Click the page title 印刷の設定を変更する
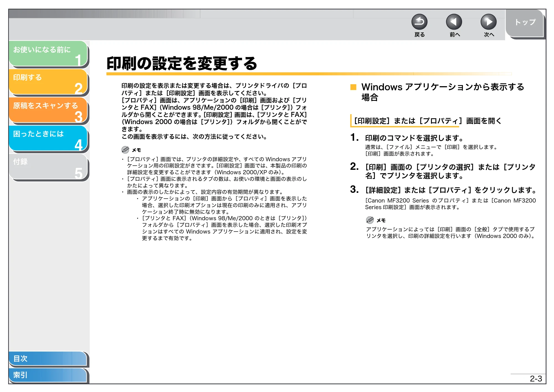 click(182, 63)
